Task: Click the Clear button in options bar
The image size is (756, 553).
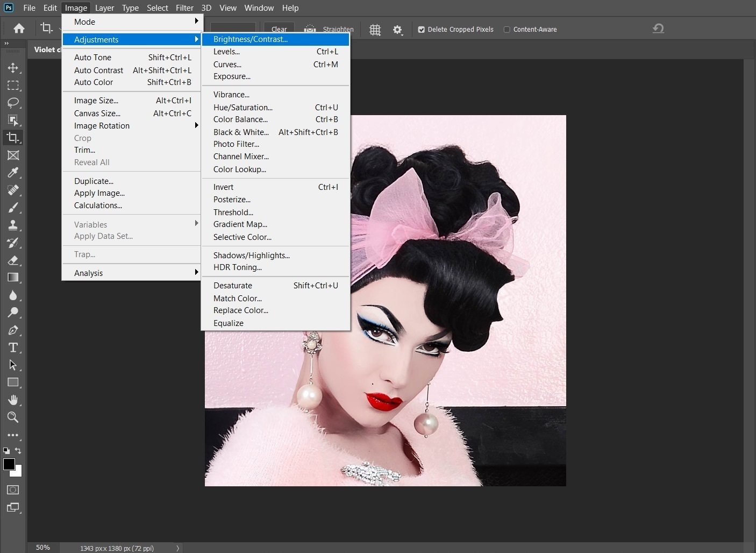Action: [279, 29]
